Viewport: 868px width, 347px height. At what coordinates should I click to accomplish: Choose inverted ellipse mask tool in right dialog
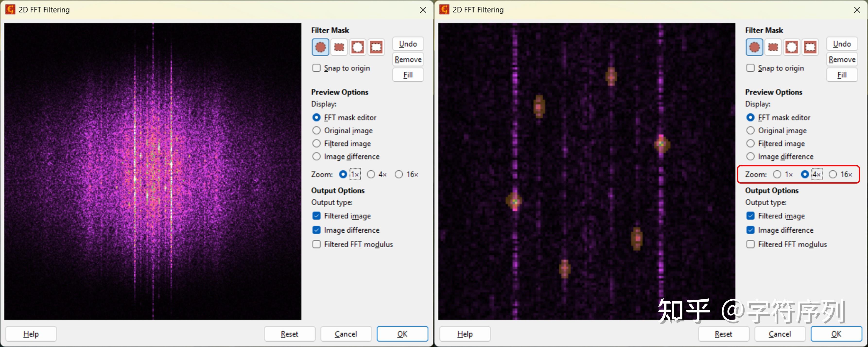coord(791,47)
